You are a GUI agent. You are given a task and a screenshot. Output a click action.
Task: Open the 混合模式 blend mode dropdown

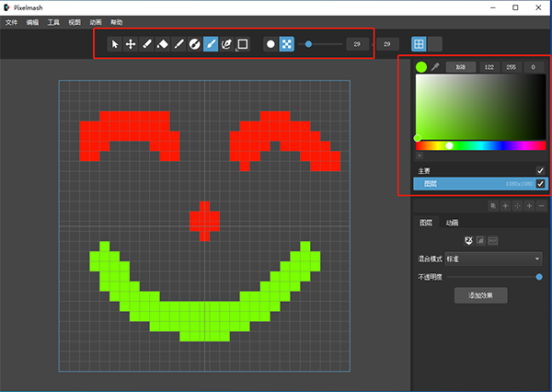[493, 259]
